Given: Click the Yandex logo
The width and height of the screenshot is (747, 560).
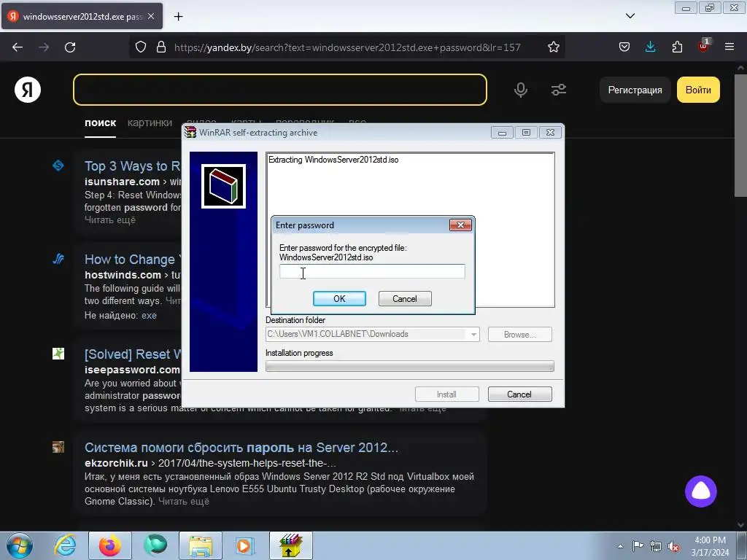Looking at the screenshot, I should click(x=28, y=90).
